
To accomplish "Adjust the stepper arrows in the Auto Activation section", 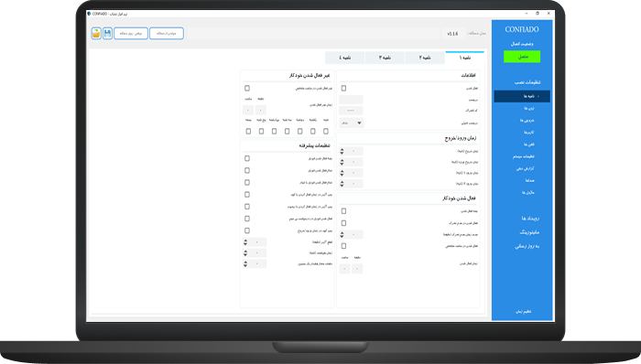I will pyautogui.click(x=342, y=235).
